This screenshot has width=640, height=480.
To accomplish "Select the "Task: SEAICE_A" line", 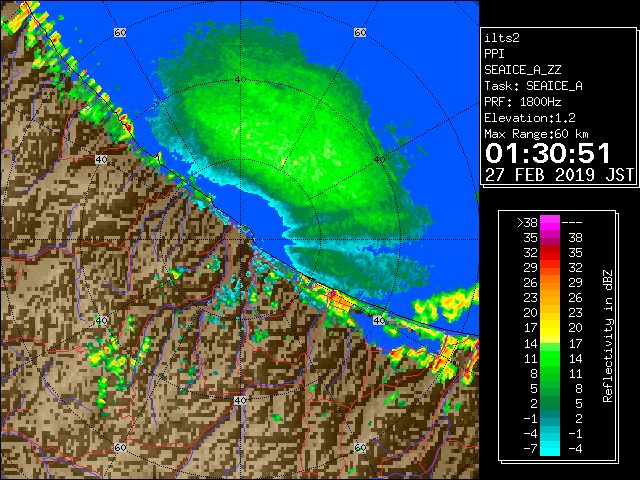I will [x=533, y=86].
